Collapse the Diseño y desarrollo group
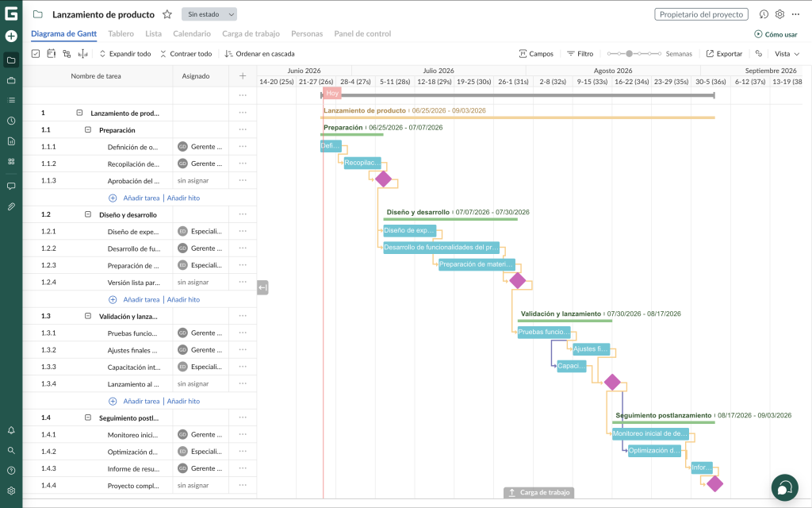The image size is (812, 508). click(87, 214)
